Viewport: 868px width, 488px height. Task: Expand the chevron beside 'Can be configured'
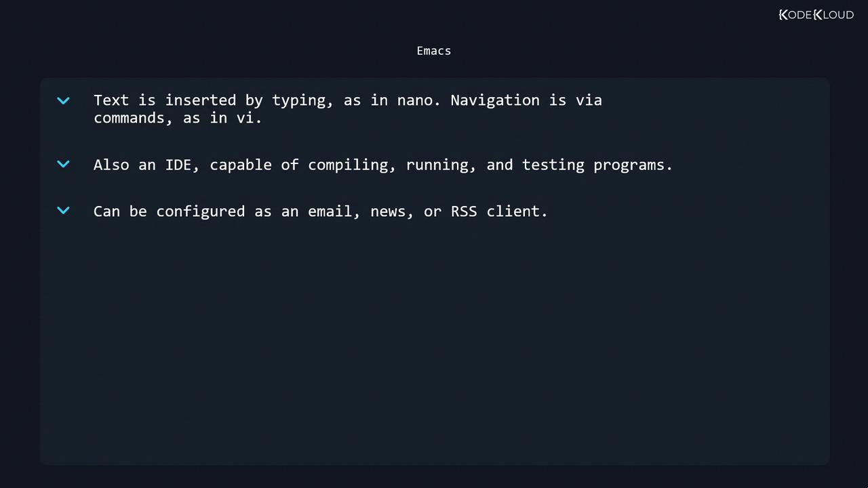tap(64, 211)
